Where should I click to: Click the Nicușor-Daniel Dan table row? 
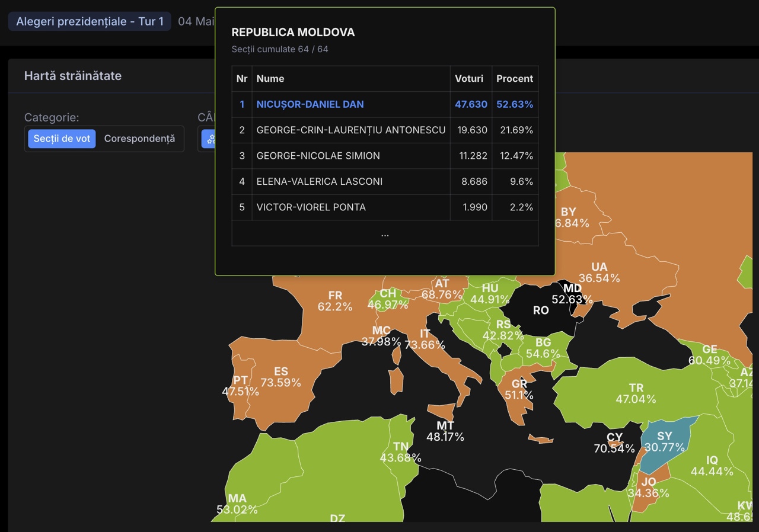[x=385, y=104]
